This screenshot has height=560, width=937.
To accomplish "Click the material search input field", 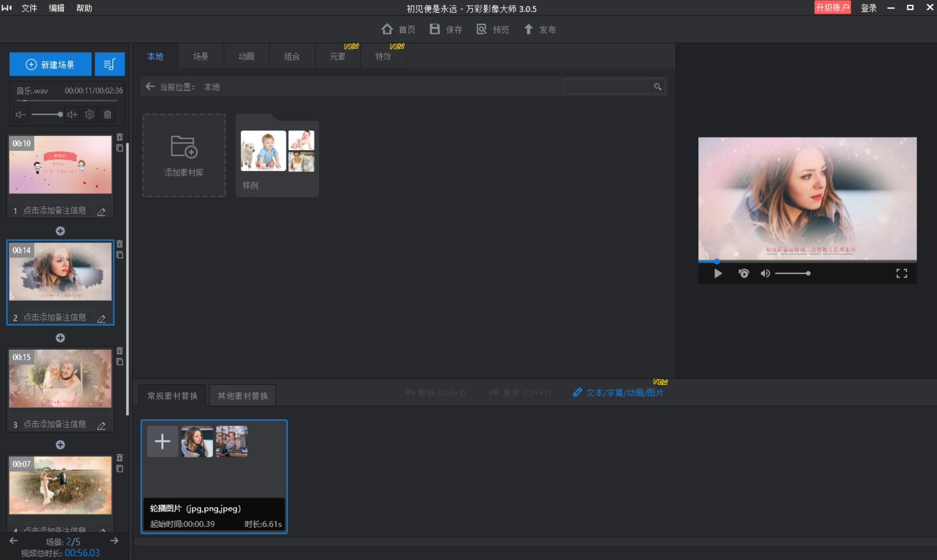I will [607, 87].
